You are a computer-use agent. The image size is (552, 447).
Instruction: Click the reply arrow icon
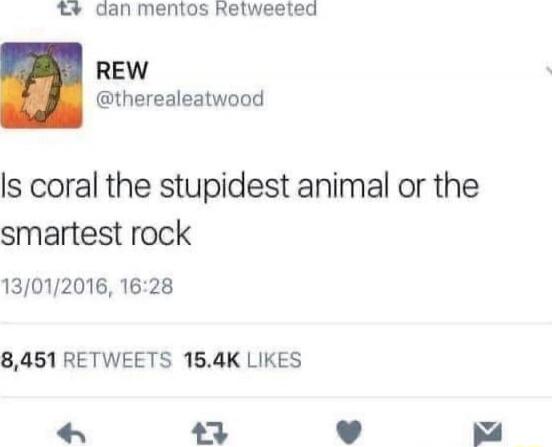71,433
